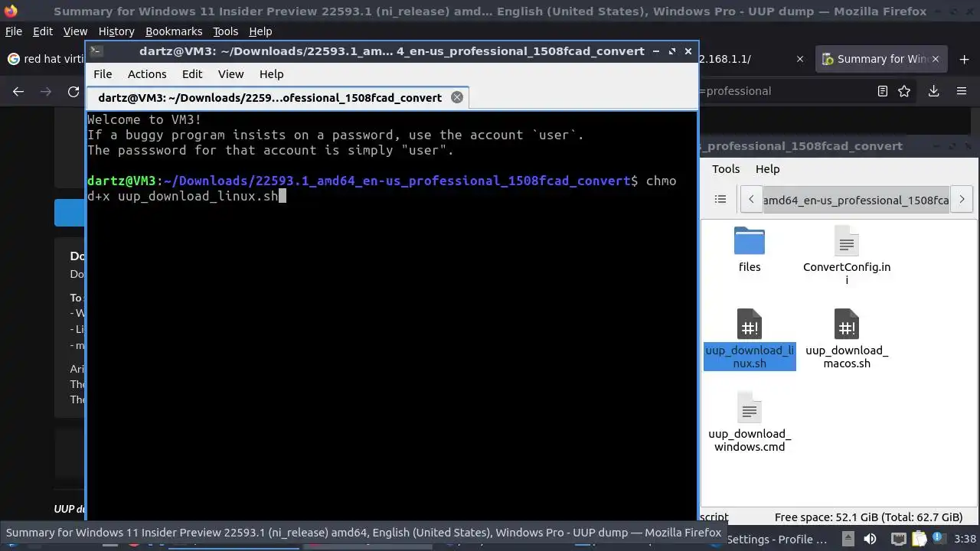Click the clipboard icon in system tray
This screenshot has height=551, width=980.
pos(920,539)
